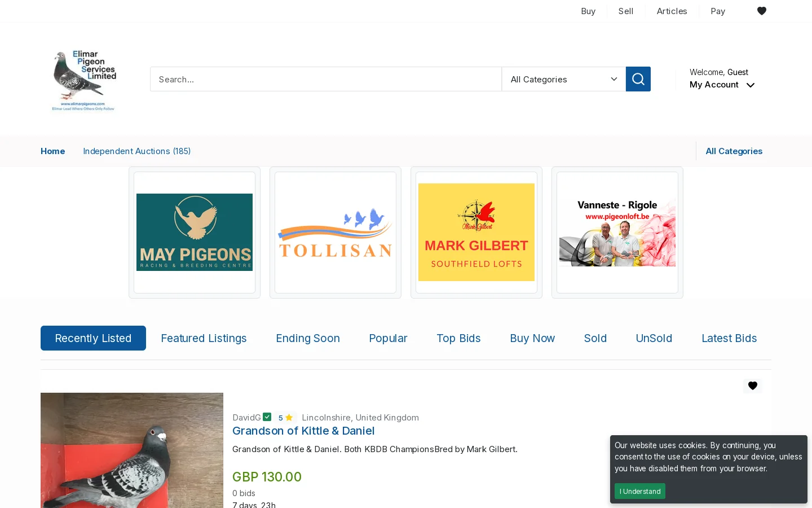Switch to Ending Soon tab
812x508 pixels.
coord(308,338)
